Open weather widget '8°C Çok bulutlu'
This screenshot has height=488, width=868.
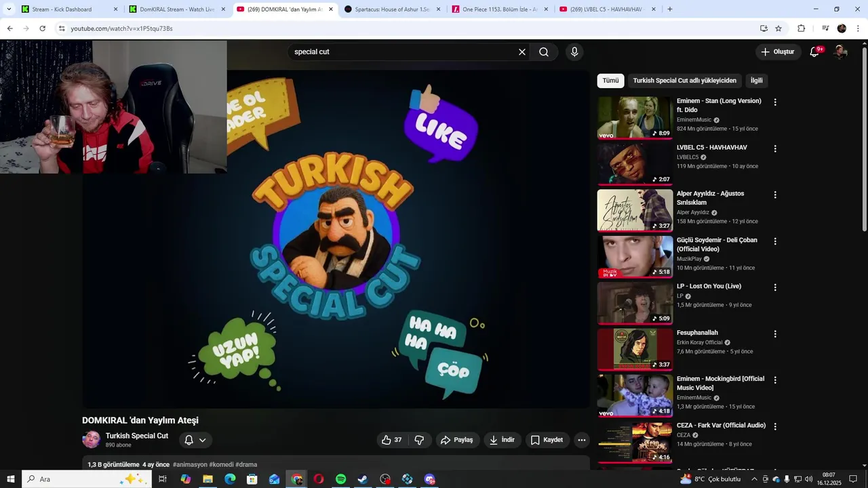click(x=711, y=479)
